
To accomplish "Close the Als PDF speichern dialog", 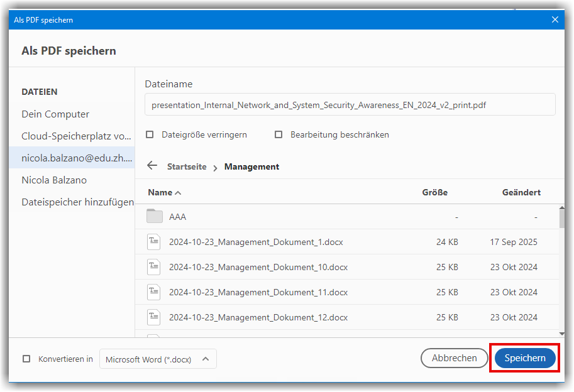I will pos(555,19).
